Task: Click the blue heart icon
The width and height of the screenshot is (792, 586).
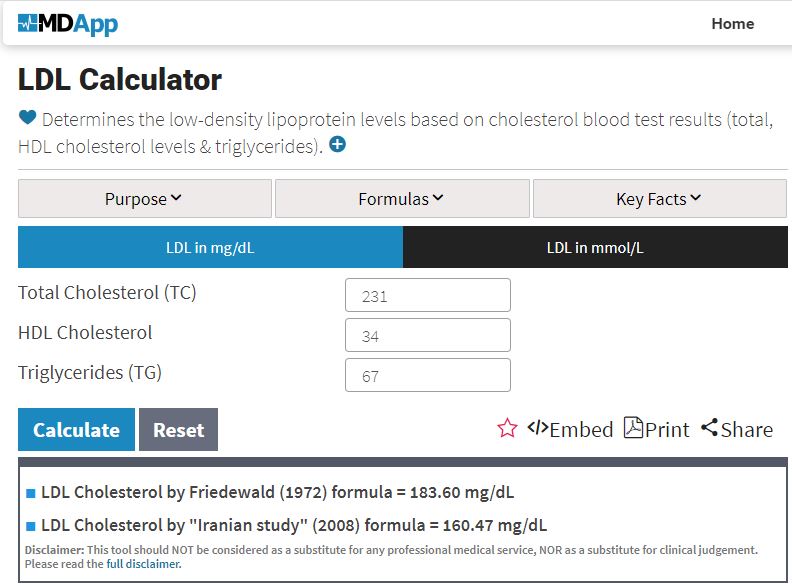Action: click(x=28, y=119)
